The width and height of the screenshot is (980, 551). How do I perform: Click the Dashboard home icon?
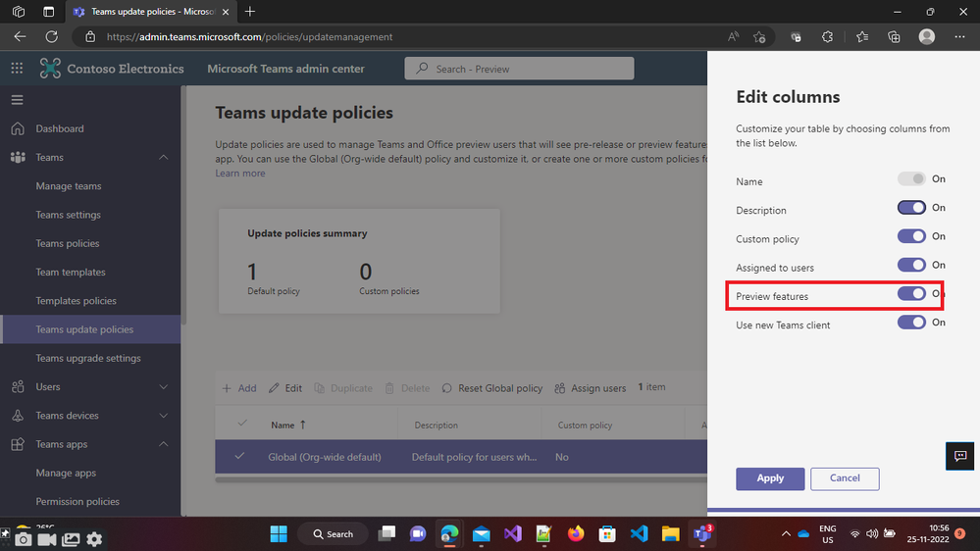(x=18, y=128)
